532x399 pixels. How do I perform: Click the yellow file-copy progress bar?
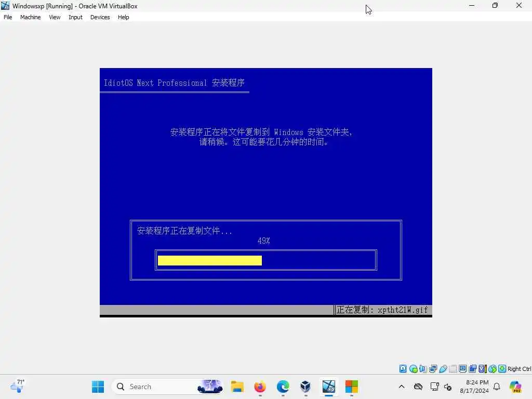click(210, 260)
